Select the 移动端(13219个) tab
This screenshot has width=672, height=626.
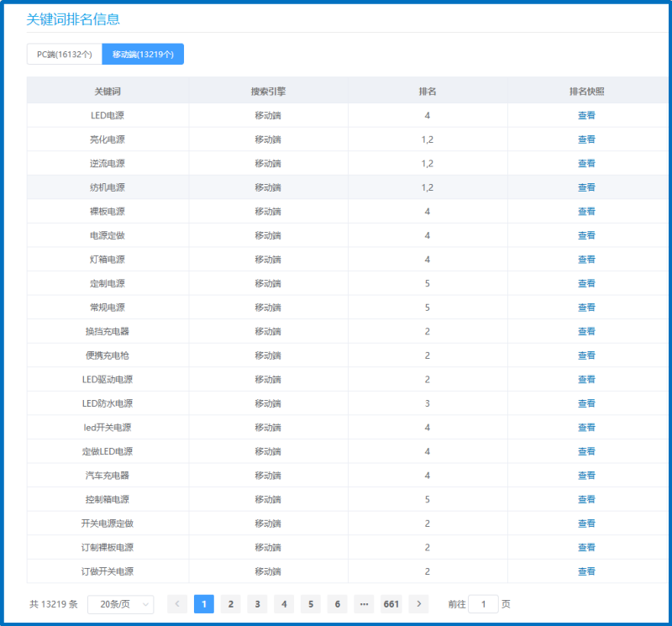(x=143, y=54)
